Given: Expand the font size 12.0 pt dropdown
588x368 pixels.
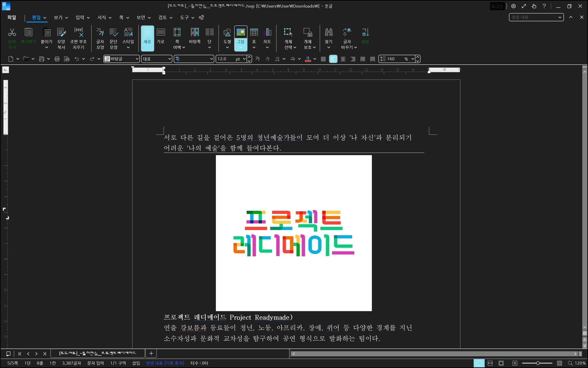Looking at the screenshot, I should coord(244,59).
